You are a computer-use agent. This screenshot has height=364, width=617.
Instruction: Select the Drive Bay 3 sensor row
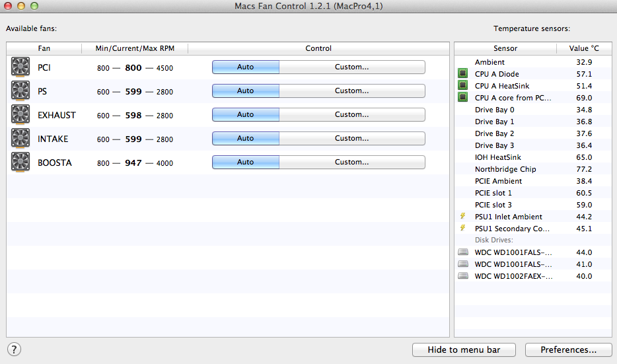pyautogui.click(x=533, y=145)
